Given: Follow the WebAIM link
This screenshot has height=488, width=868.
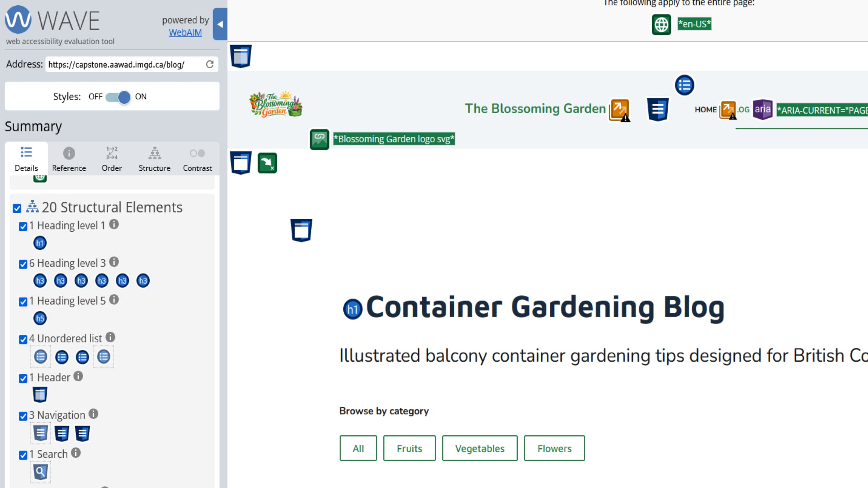Looking at the screenshot, I should [x=185, y=33].
